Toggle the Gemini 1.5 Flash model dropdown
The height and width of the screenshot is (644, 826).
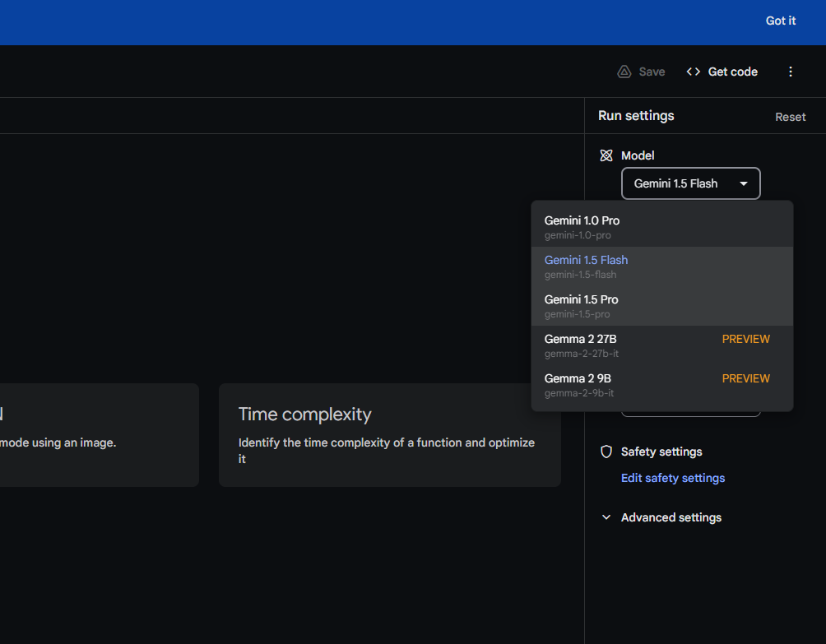690,183
